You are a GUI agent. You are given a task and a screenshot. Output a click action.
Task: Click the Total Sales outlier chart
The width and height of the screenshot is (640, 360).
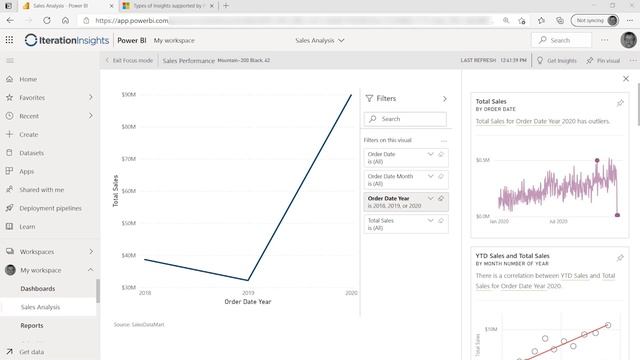click(549, 187)
